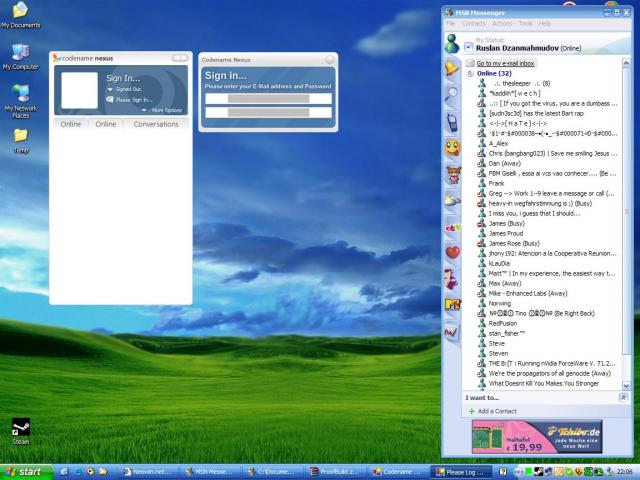Open the Search magnifier tab in MSN sidebar

tap(452, 95)
